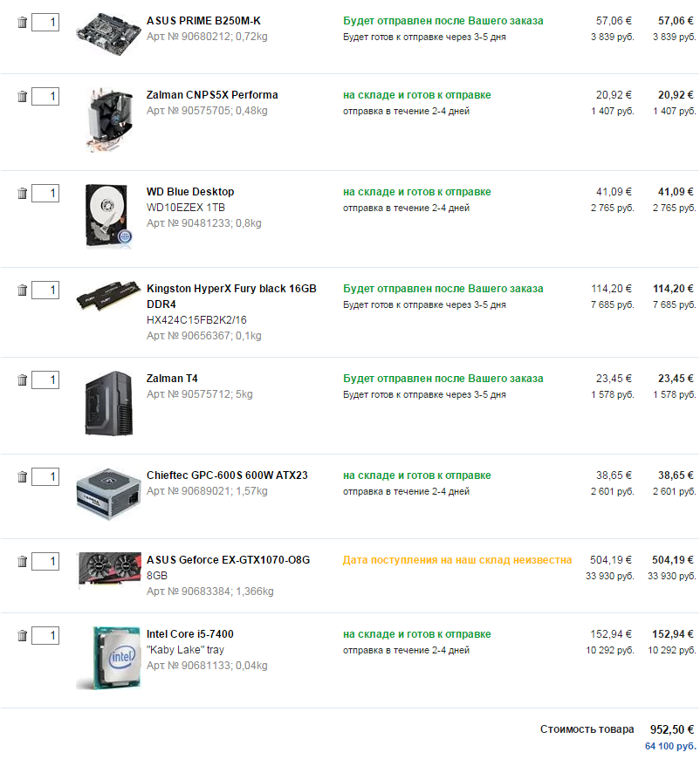Click quantity input for ASUS Geforce GTX1070

tap(45, 561)
